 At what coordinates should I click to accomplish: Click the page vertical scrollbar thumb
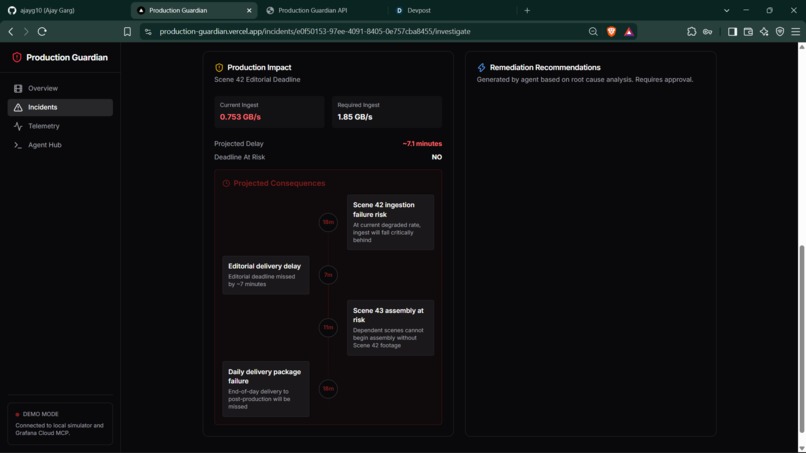click(x=801, y=339)
